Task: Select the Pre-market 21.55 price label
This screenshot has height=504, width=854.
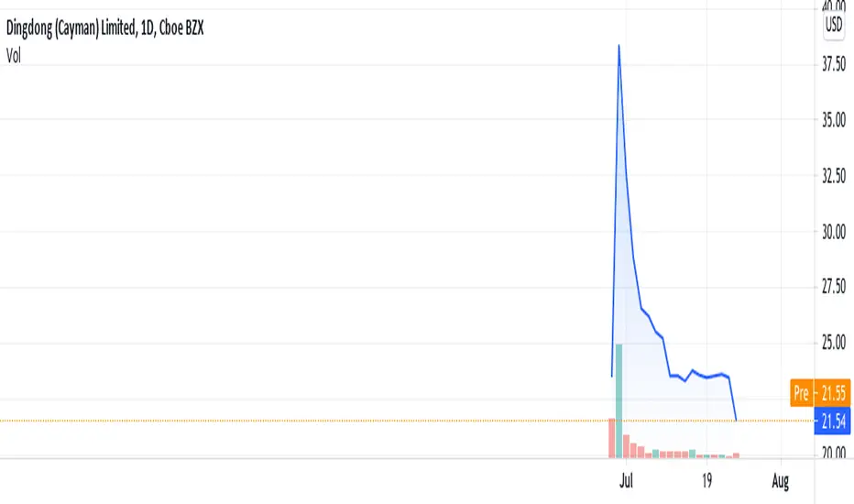Action: pyautogui.click(x=820, y=393)
